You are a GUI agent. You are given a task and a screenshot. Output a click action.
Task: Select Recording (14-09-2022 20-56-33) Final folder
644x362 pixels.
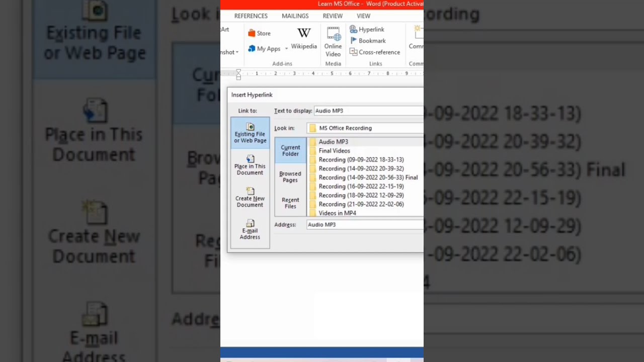pos(365,177)
